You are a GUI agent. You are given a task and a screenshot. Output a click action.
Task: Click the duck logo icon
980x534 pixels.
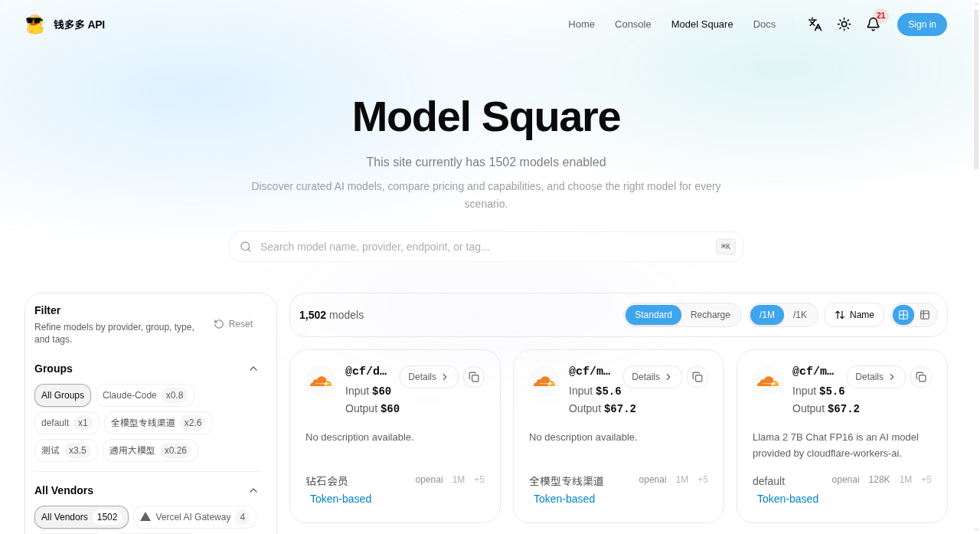click(34, 25)
